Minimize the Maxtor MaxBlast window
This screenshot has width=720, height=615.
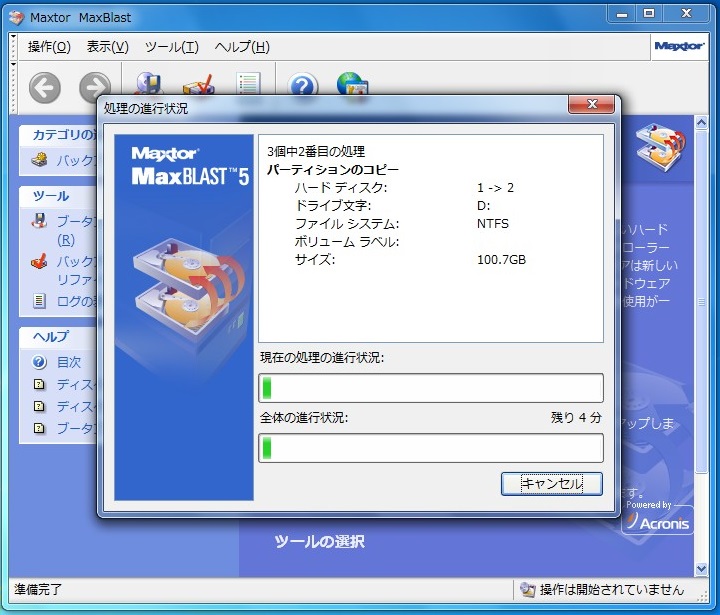point(622,14)
